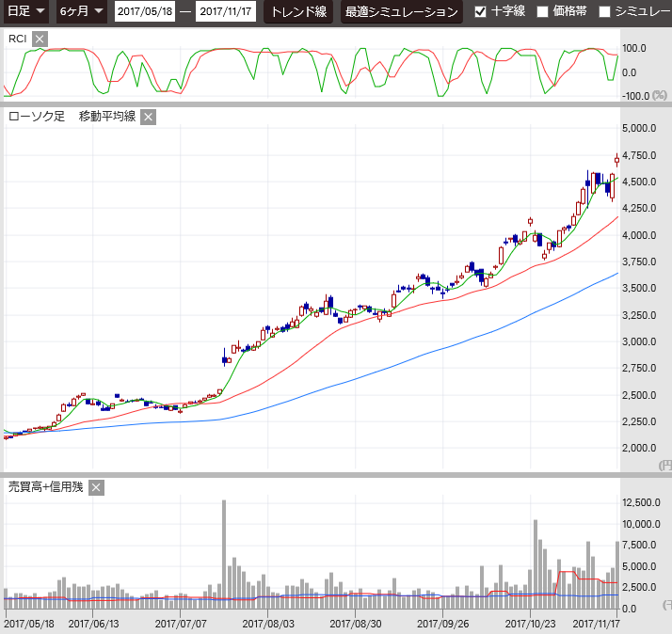The width and height of the screenshot is (672, 634).
Task: Edit the start date field 2017/05/18
Action: tap(144, 12)
